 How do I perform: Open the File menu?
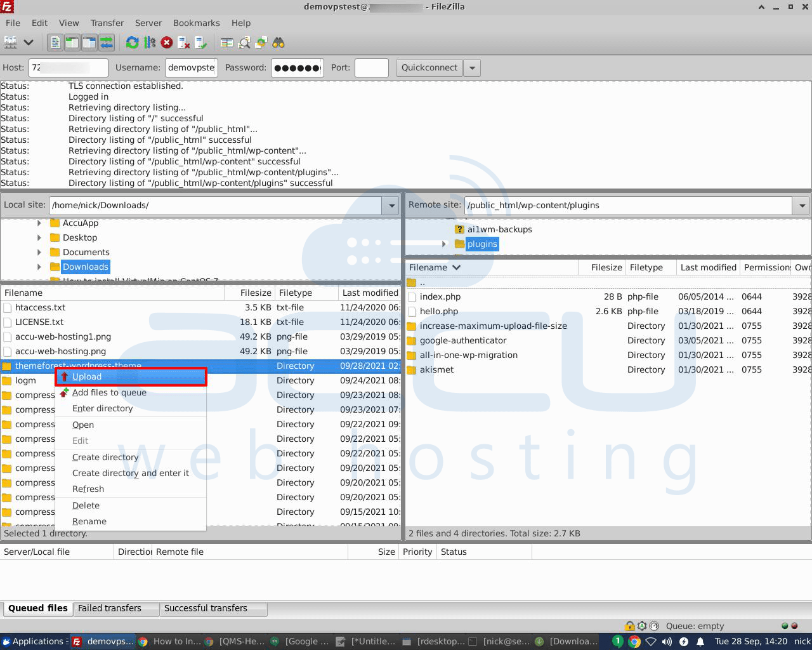pos(13,23)
